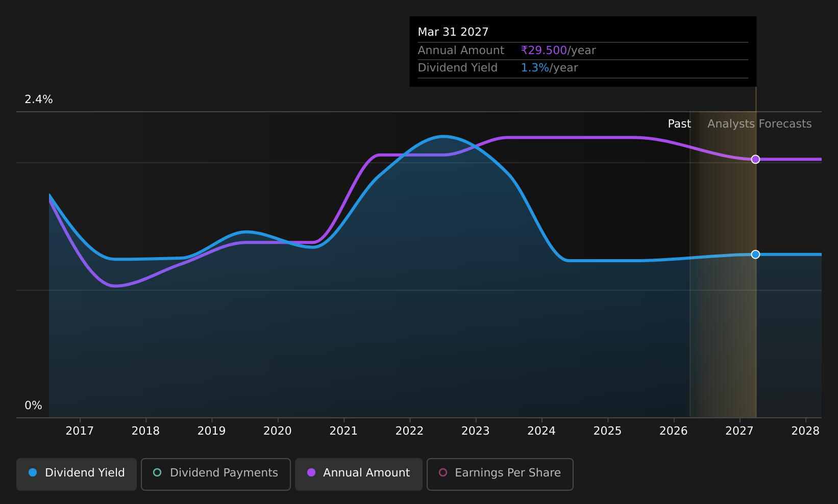The height and width of the screenshot is (504, 838).
Task: Click the 2027 axis label
Action: (740, 431)
